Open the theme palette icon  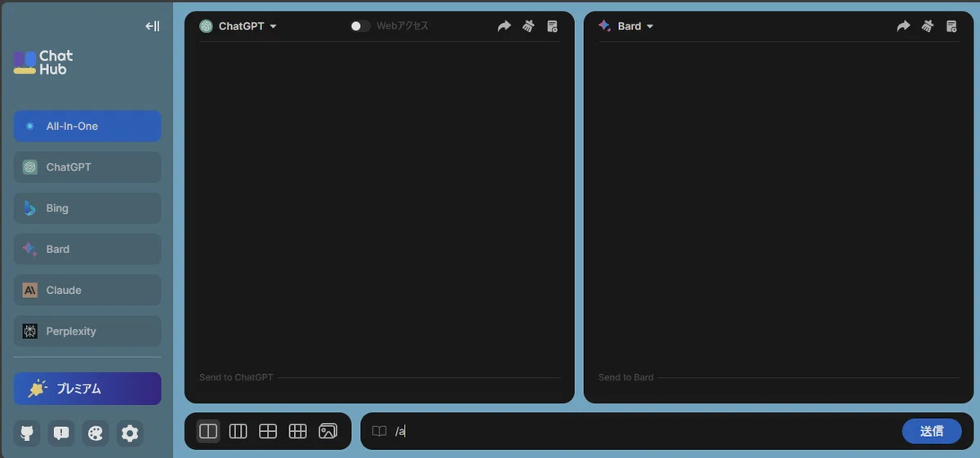pyautogui.click(x=96, y=434)
